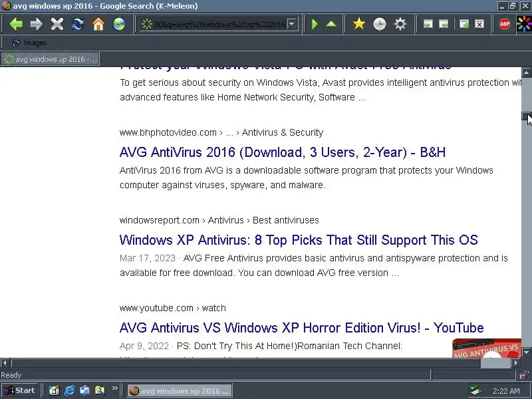Switch to next tab icon
The image size is (532, 399).
(444, 24)
